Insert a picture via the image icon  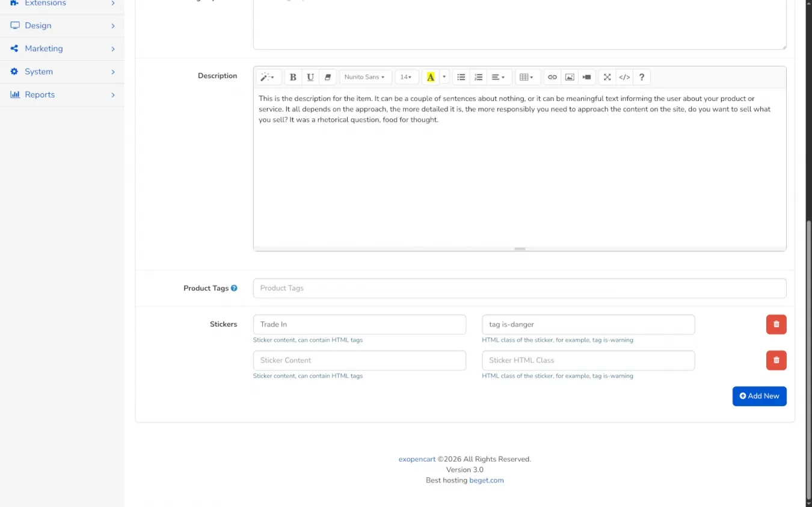(x=570, y=77)
